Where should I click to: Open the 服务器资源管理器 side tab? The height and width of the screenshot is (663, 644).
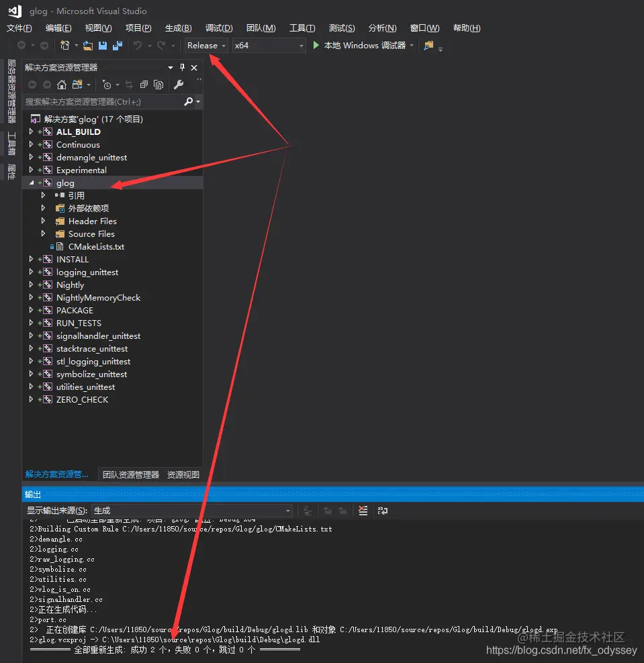click(11, 91)
